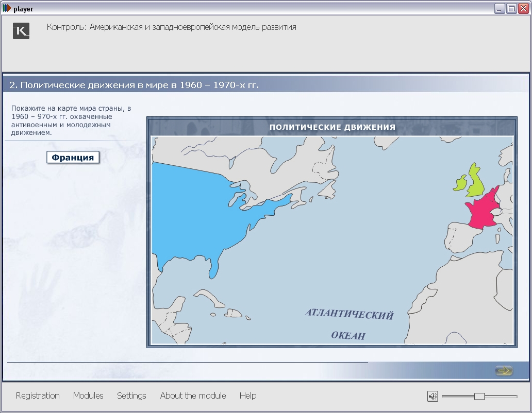
Task: Open About the module
Action: [193, 395]
